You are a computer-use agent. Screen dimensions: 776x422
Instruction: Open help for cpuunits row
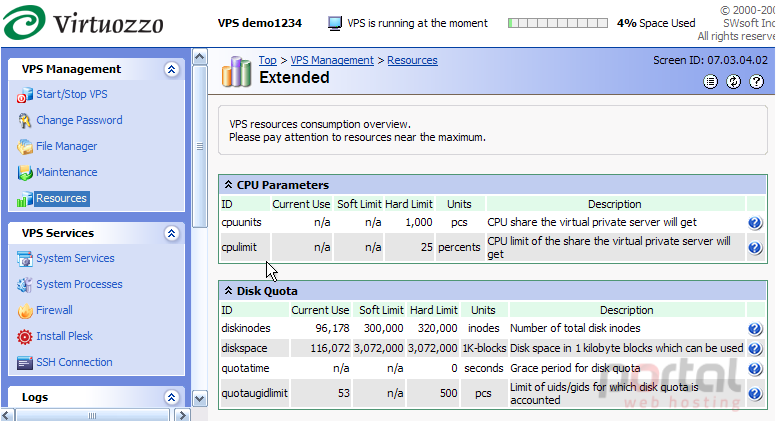click(755, 223)
